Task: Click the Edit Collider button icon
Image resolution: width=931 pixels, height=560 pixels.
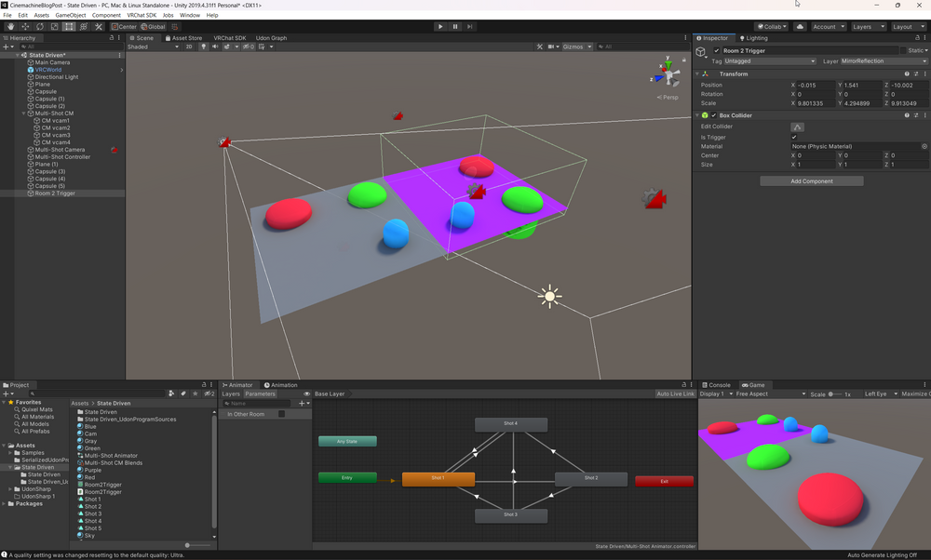Action: 797,127
